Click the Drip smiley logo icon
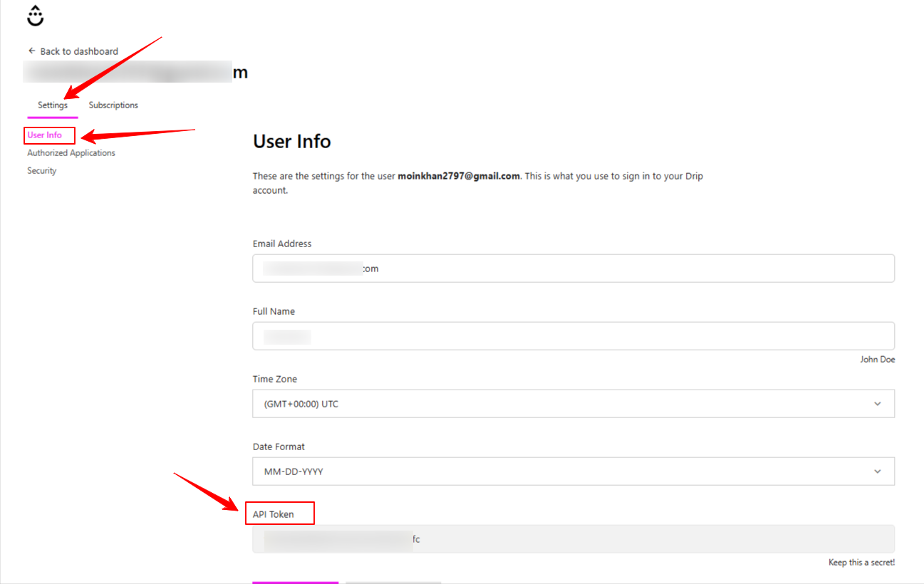The width and height of the screenshot is (924, 584). 34,14
